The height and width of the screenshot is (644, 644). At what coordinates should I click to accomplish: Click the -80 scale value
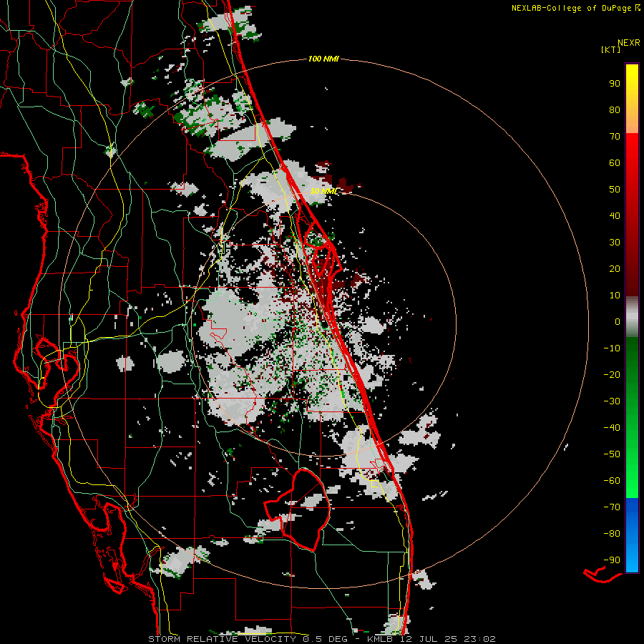[612, 534]
